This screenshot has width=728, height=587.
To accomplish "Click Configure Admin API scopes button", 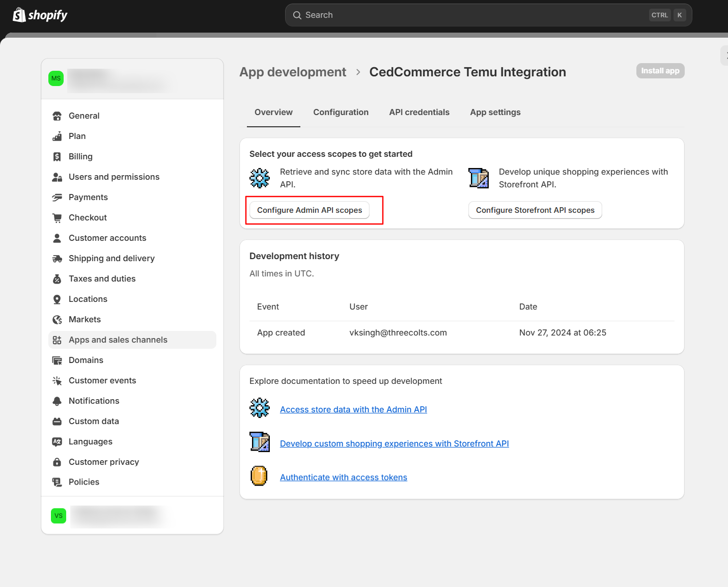I will [310, 210].
